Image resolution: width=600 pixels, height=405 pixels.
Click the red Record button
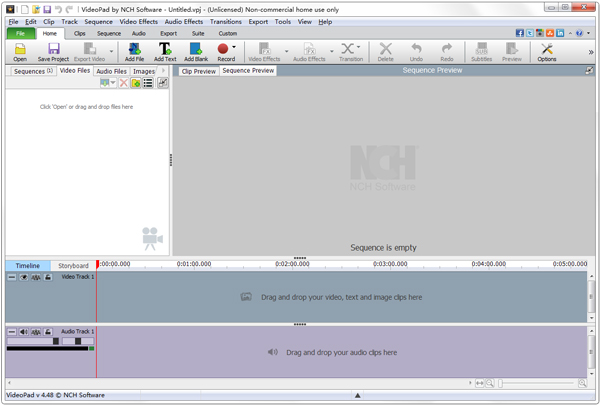coord(223,49)
